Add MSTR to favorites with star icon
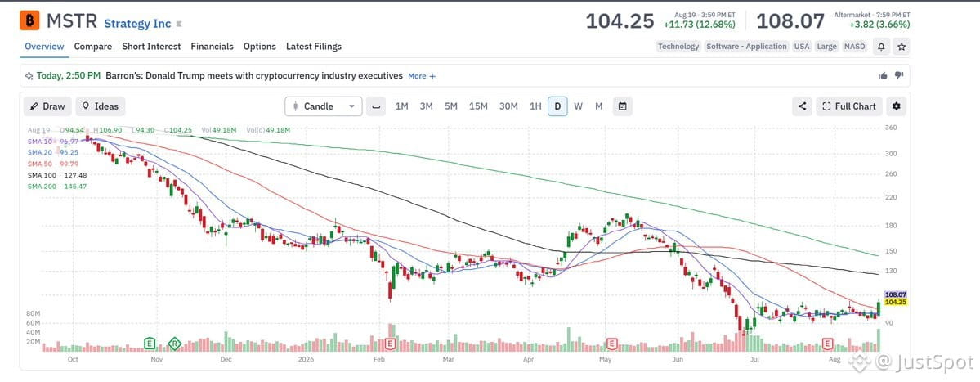Viewport: 980px width, 382px height. click(x=902, y=47)
